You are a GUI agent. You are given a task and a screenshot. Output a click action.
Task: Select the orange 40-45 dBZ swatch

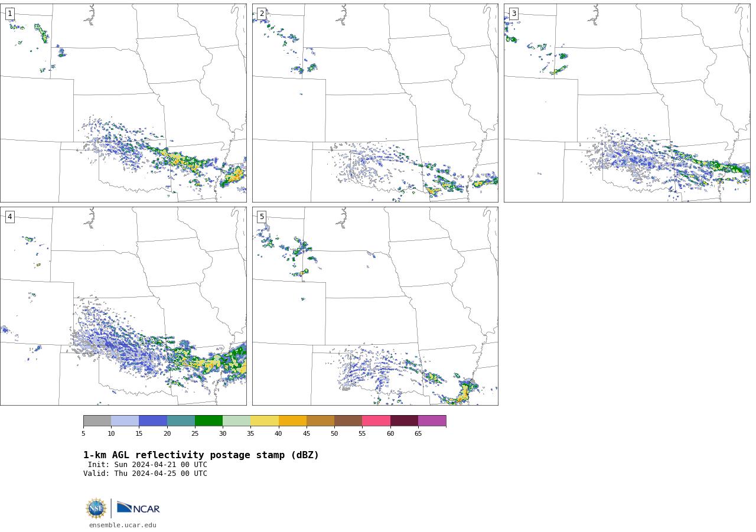click(292, 421)
